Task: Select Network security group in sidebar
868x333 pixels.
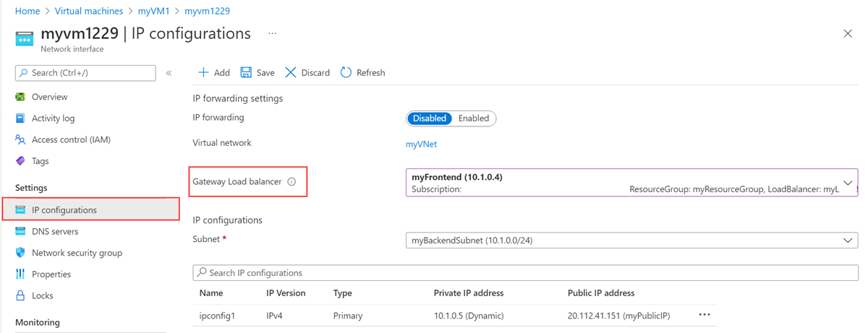Action: 77,253
